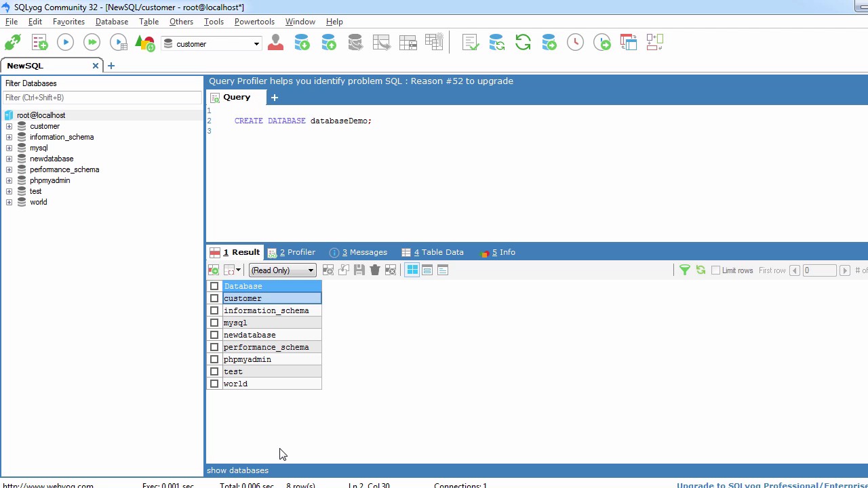868x488 pixels.
Task: Expand the world database tree node
Action: coord(9,202)
